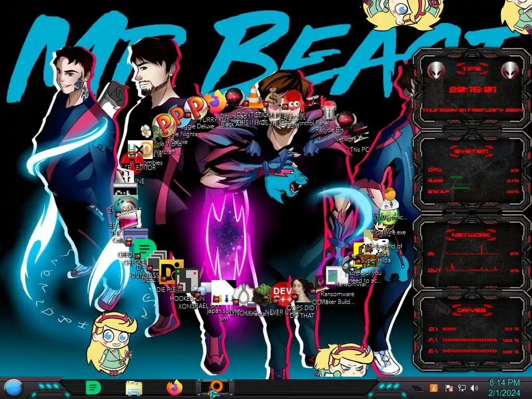Click the RAM usage row in widget
The width and height of the screenshot is (532, 399).
[x=474, y=181]
